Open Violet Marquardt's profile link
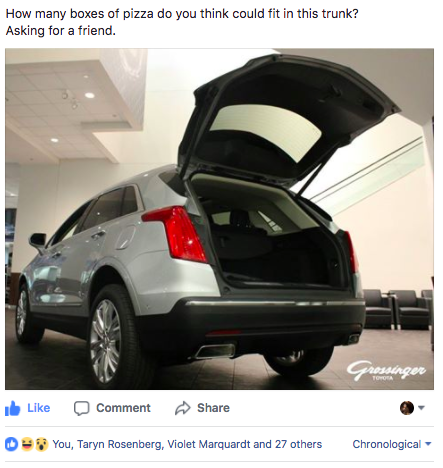The width and height of the screenshot is (443, 468). tap(209, 444)
